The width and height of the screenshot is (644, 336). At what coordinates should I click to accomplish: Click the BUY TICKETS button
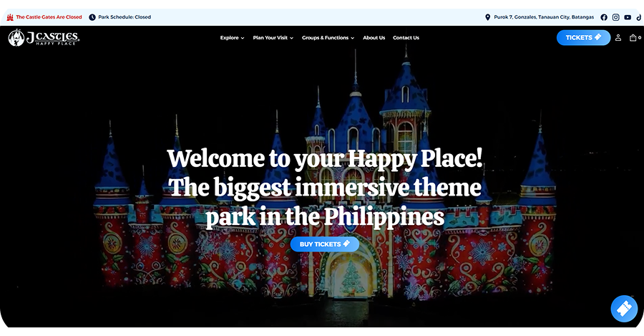tap(324, 244)
